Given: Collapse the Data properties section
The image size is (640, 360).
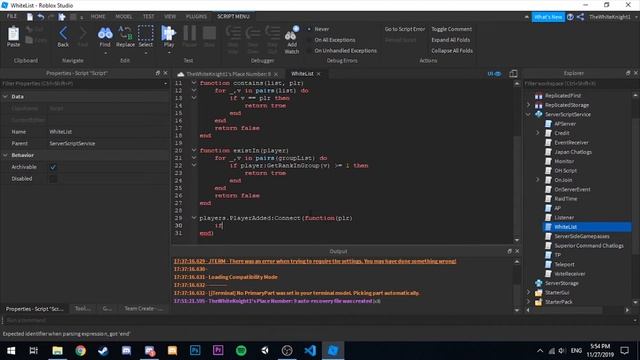Looking at the screenshot, I should pos(5,97).
